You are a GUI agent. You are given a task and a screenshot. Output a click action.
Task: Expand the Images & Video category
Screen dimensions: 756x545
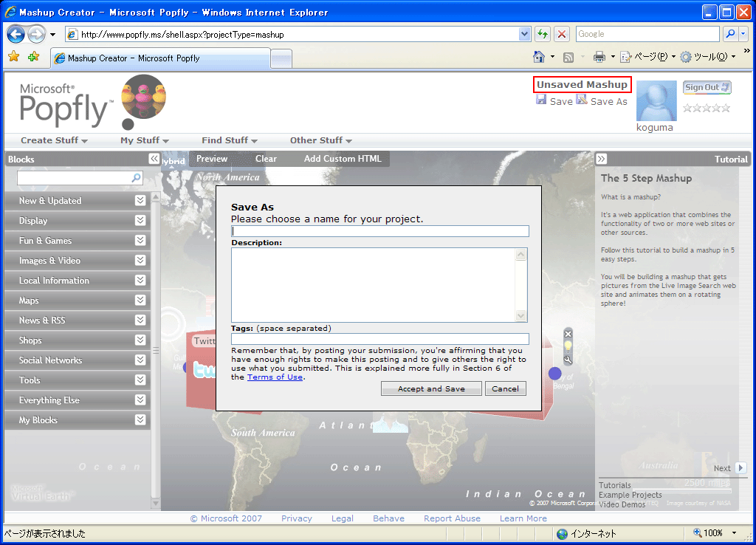click(x=140, y=260)
